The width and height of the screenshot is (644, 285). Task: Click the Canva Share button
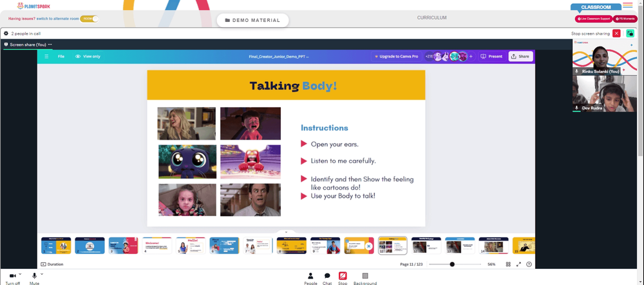pyautogui.click(x=520, y=56)
